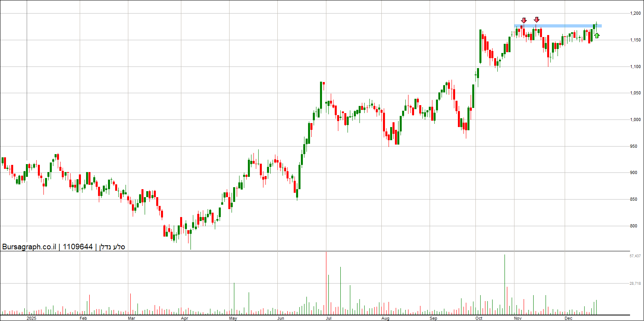This screenshot has height=321, width=644.
Task: Click the 800 price axis label
Action: (x=633, y=226)
